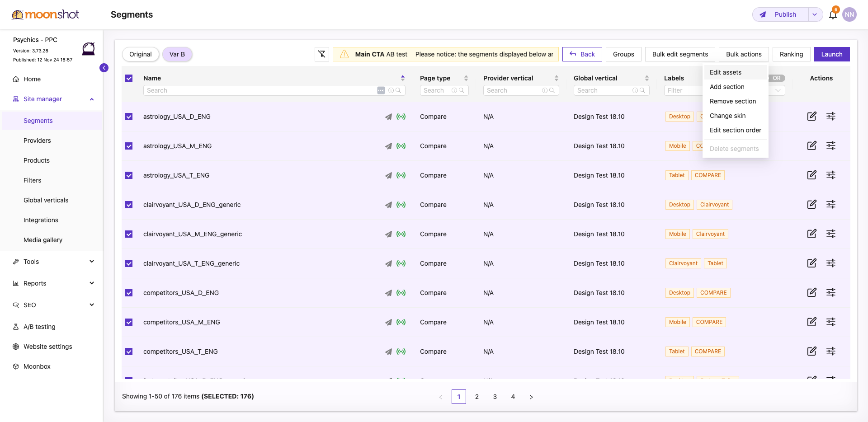868x422 pixels.
Task: Open the Bulk actions dropdown
Action: (744, 54)
